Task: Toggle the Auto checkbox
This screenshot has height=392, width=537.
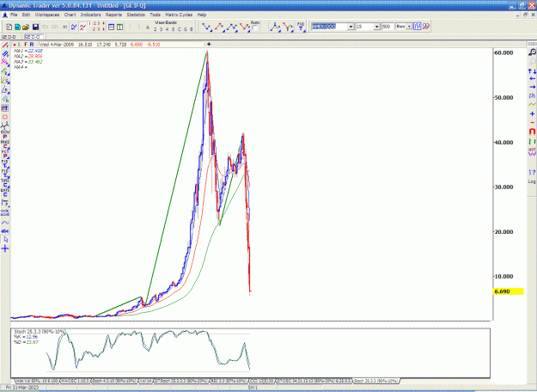Action: pyautogui.click(x=255, y=28)
